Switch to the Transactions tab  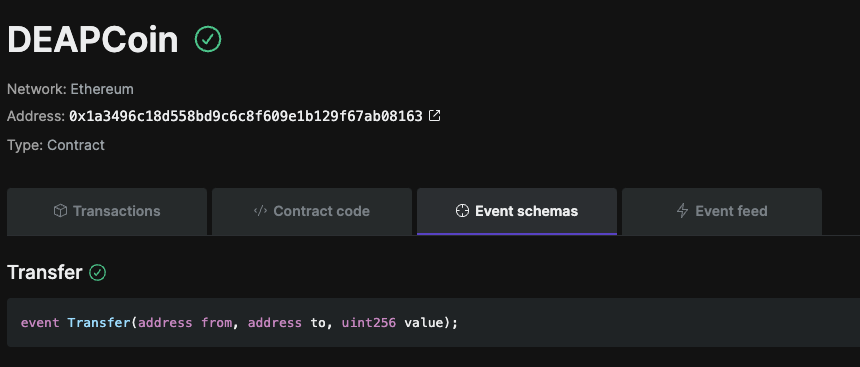(107, 212)
